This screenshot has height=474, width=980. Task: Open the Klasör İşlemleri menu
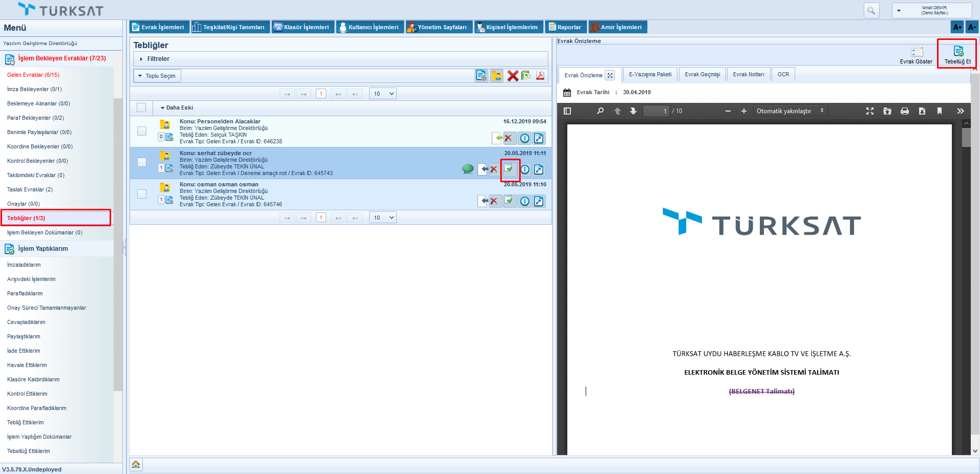[x=303, y=27]
